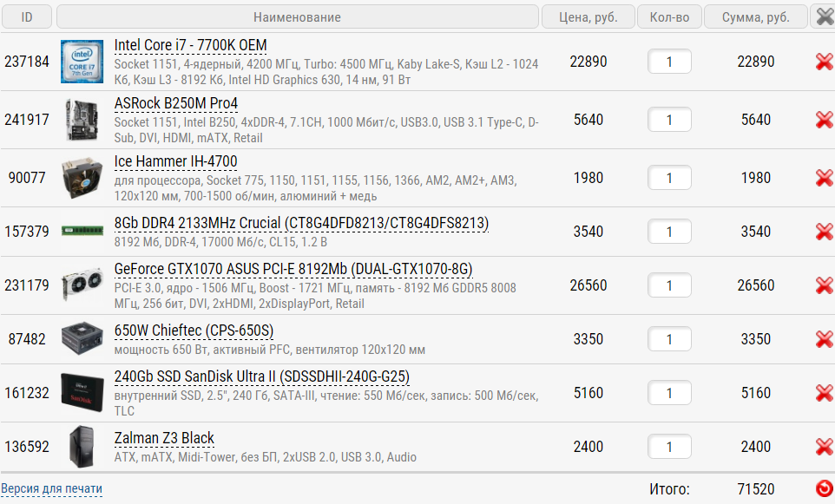This screenshot has height=504, width=835.
Task: Delete the 8Gb DDR4 Crucial memory row
Action: click(824, 232)
